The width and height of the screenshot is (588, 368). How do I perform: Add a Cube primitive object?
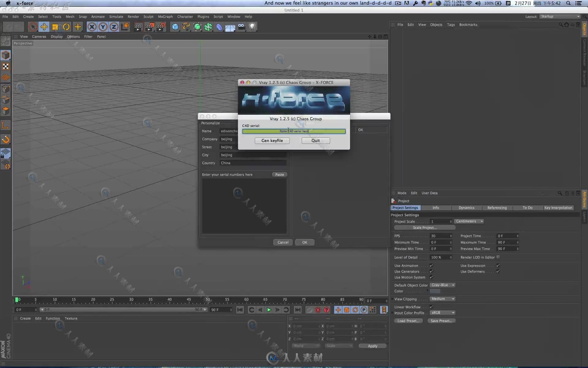coord(175,27)
